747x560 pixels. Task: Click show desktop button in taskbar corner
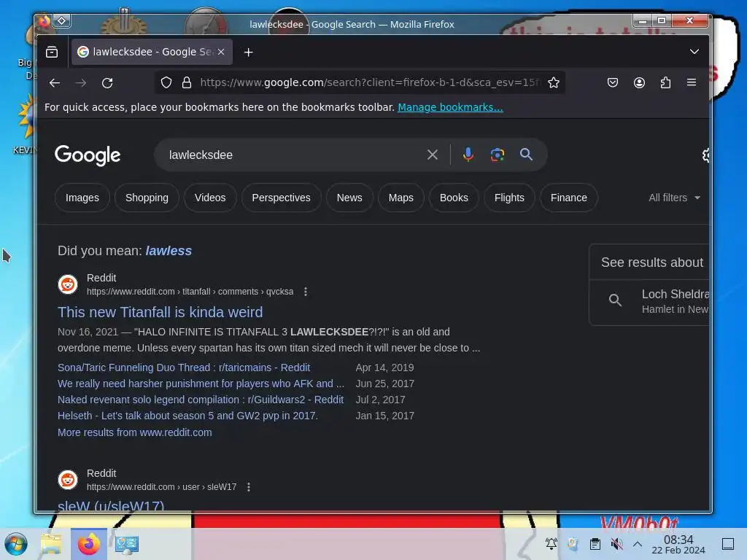pyautogui.click(x=728, y=544)
